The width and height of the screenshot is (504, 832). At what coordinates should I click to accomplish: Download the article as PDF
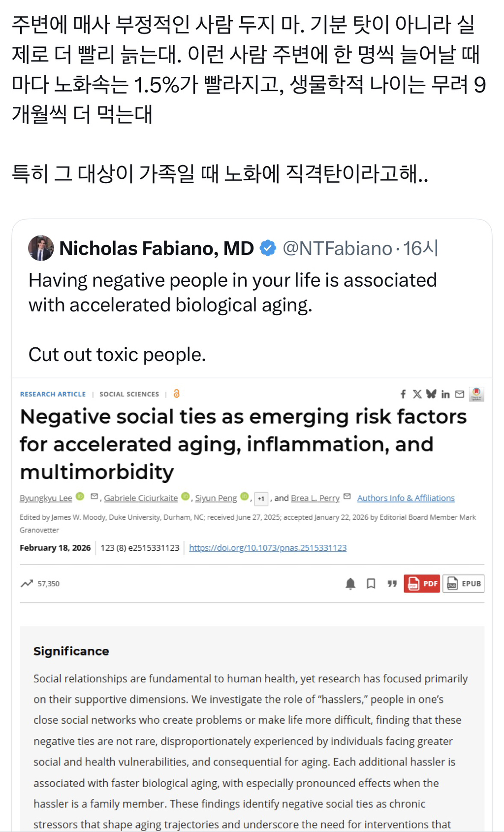pos(422,584)
